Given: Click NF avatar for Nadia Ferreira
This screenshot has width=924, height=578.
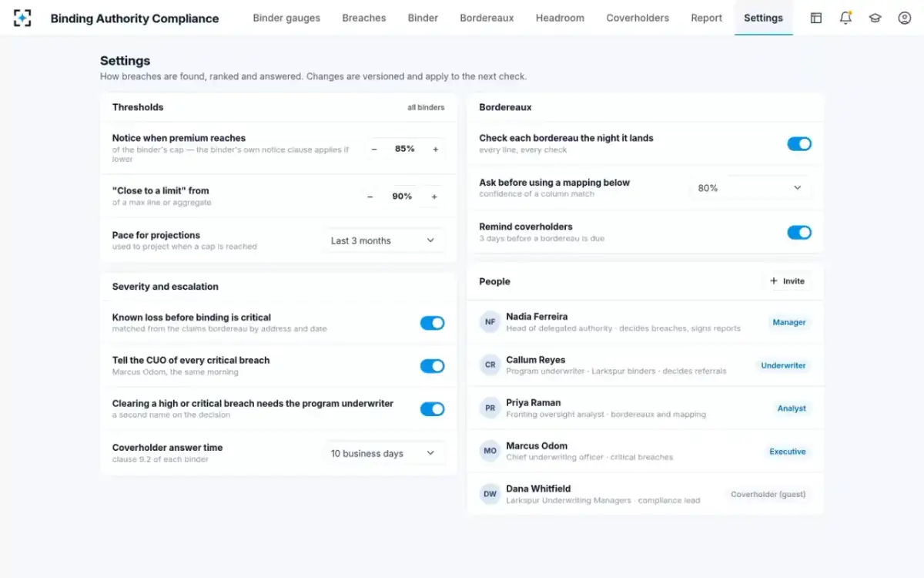Looking at the screenshot, I should [x=490, y=322].
